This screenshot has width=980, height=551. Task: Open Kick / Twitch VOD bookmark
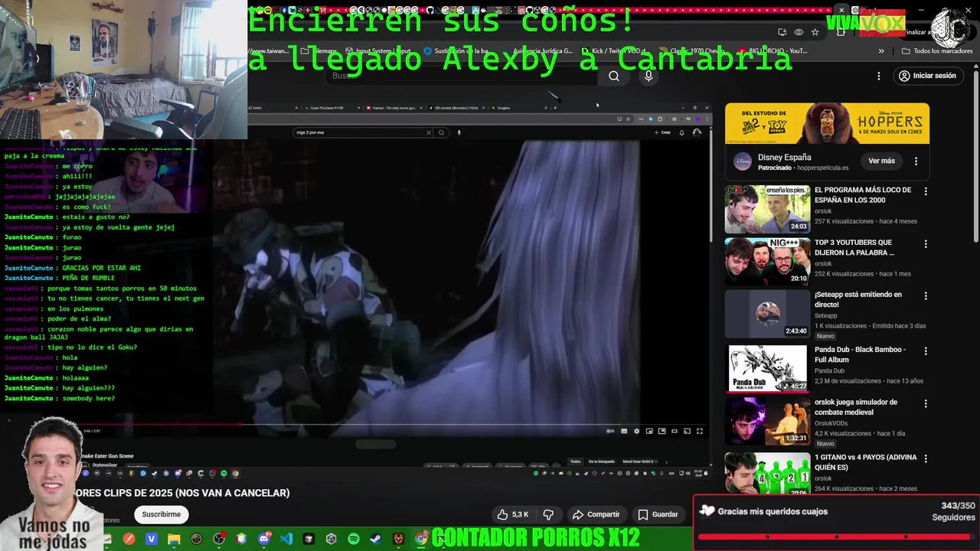click(x=612, y=51)
